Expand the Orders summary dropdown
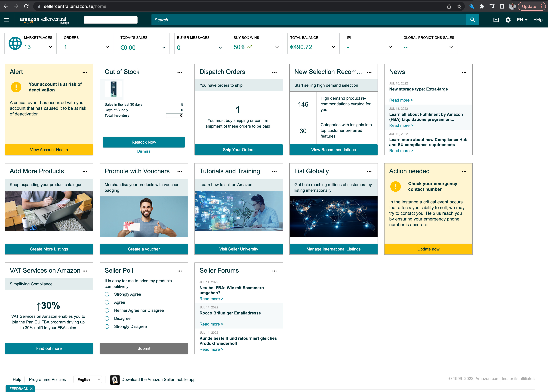 107,47
